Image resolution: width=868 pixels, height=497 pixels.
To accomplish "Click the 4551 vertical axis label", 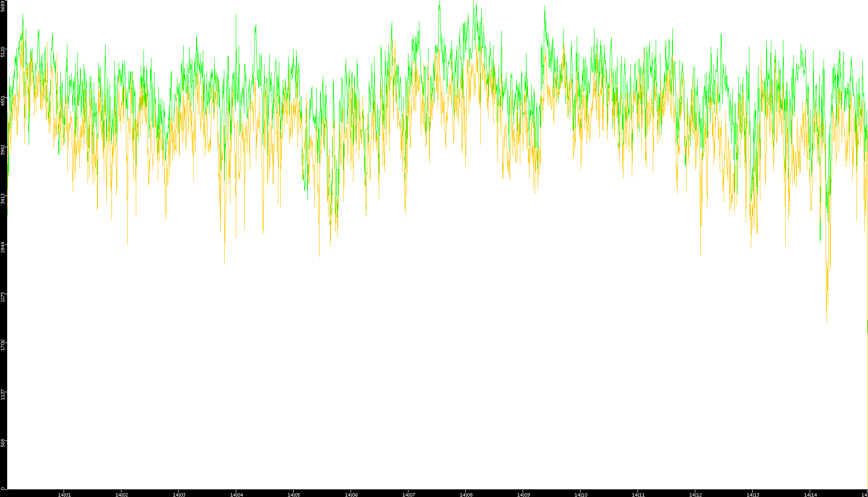I will (3, 100).
